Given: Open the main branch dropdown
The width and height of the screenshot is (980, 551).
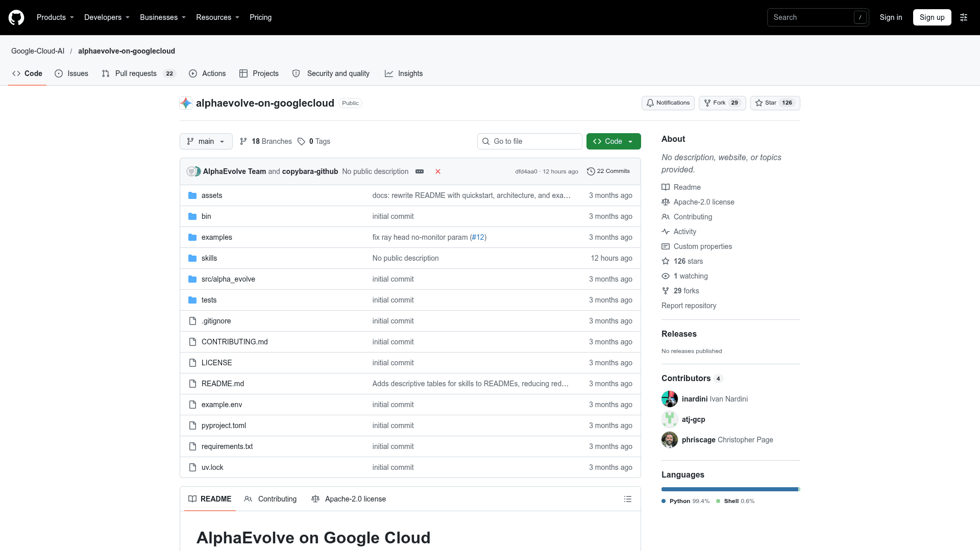Looking at the screenshot, I should 206,141.
